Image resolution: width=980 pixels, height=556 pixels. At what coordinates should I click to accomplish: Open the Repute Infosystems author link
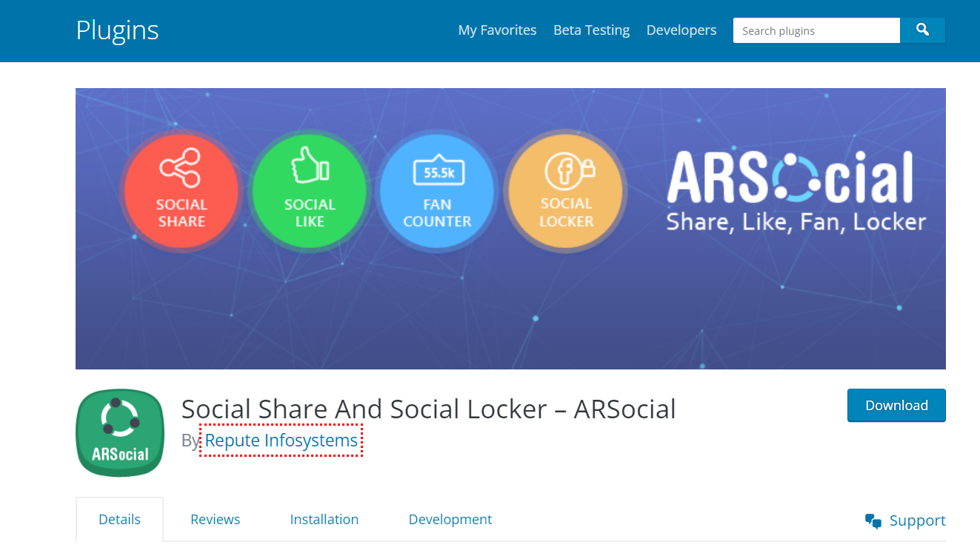(x=281, y=440)
